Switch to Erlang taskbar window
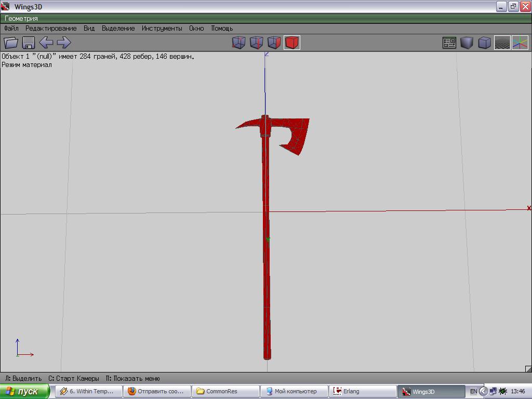 tap(362, 391)
